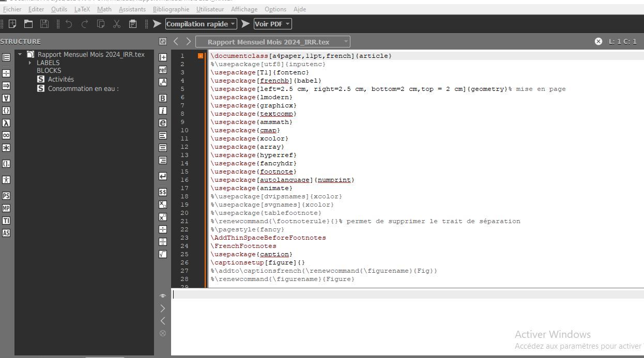Insert inline math mode ($$)

pos(163,192)
